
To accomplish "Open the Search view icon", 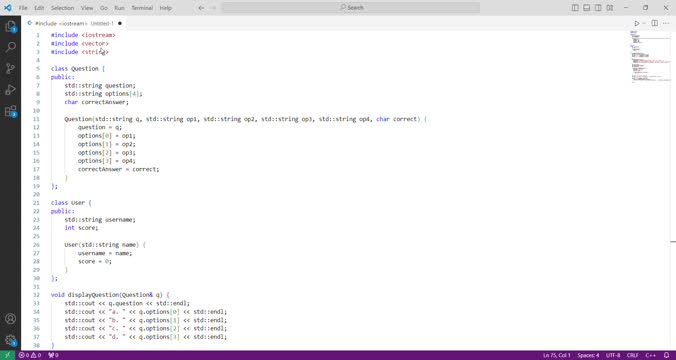I will coord(10,47).
